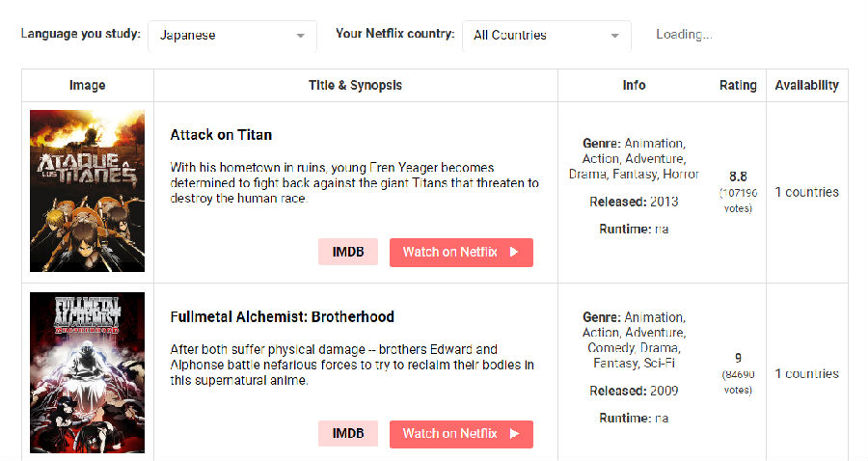The height and width of the screenshot is (461, 868).
Task: Sort by the Rating column header
Action: coord(738,85)
